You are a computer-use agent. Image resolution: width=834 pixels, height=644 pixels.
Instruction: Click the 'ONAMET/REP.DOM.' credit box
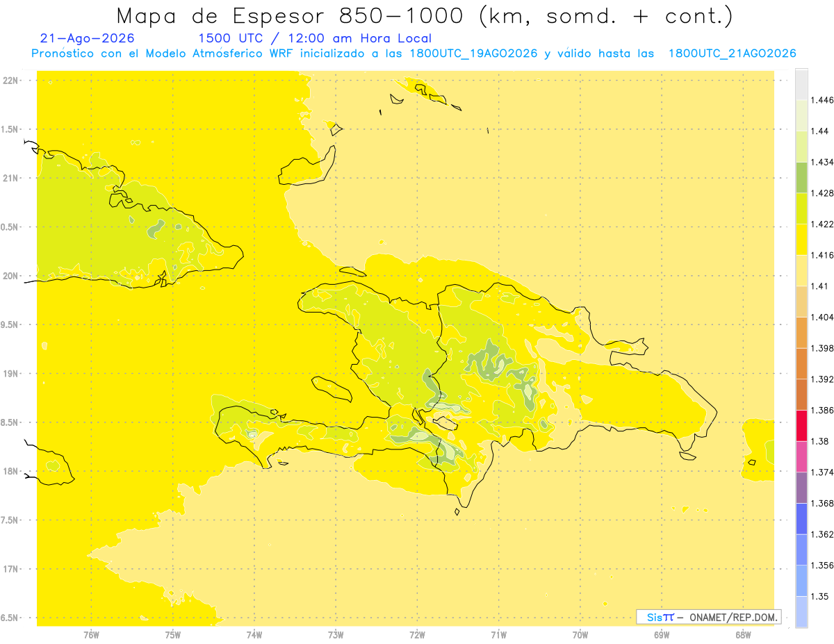tap(708, 617)
